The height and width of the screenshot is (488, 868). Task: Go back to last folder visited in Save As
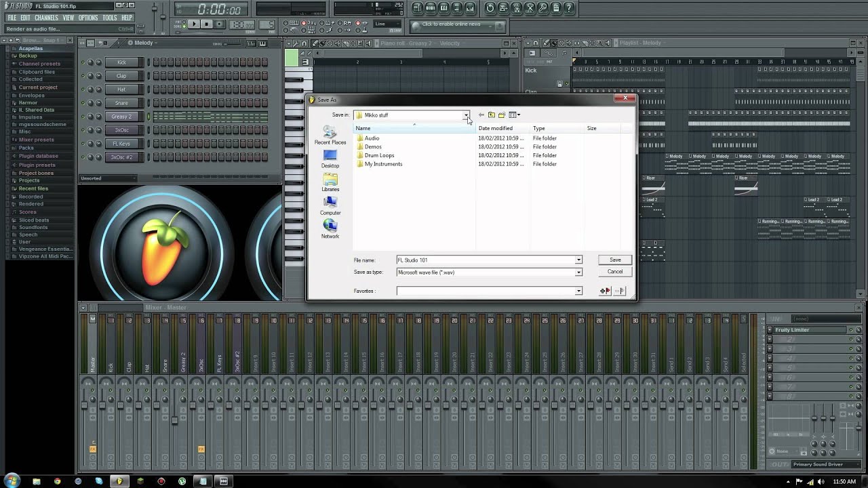481,115
